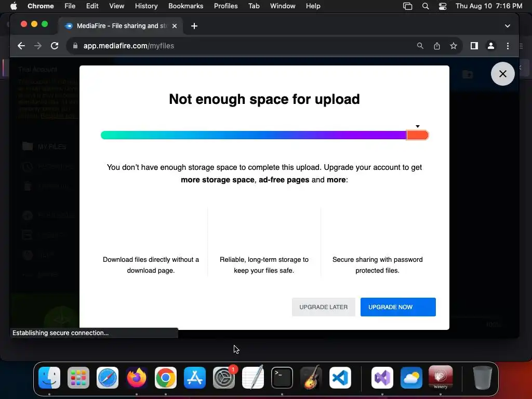
Task: Open Winery app from the Dock
Action: [x=441, y=377]
